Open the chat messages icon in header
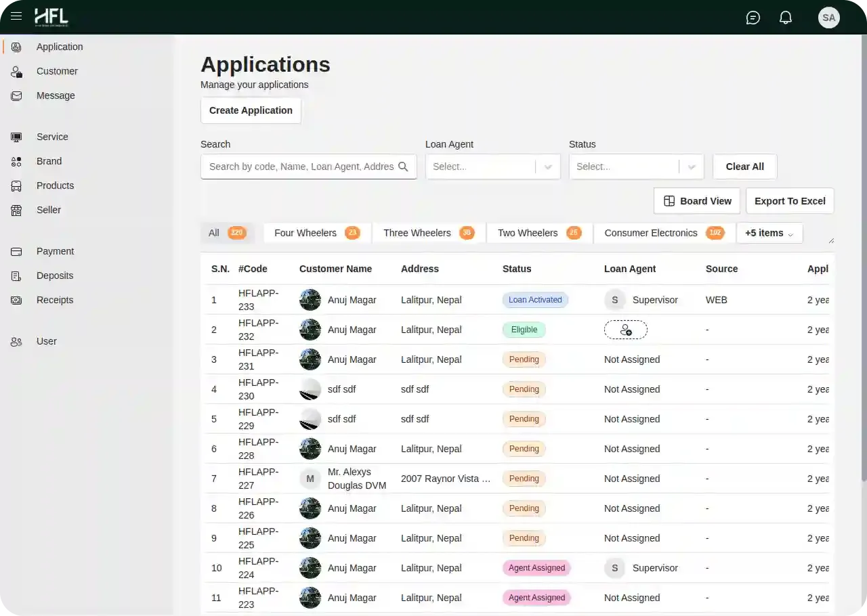This screenshot has height=616, width=867. 753,18
